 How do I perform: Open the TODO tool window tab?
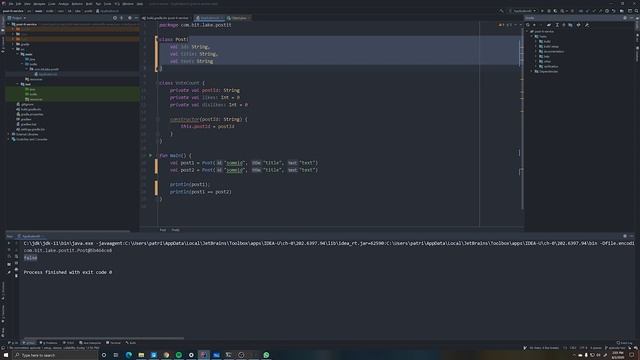(x=68, y=343)
